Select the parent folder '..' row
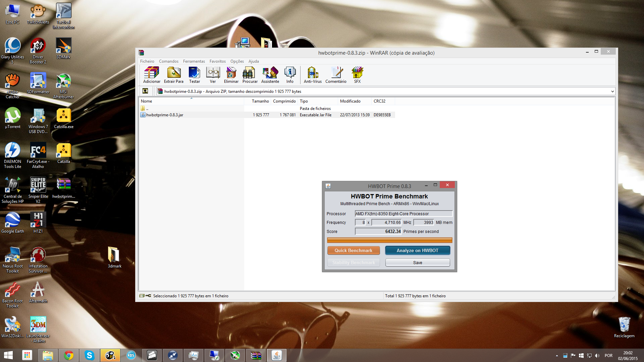Image resolution: width=644 pixels, height=362 pixels. pos(267,108)
